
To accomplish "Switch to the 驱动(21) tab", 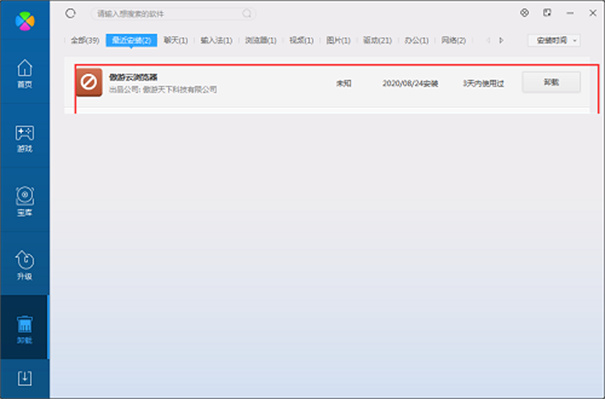I will pos(377,40).
